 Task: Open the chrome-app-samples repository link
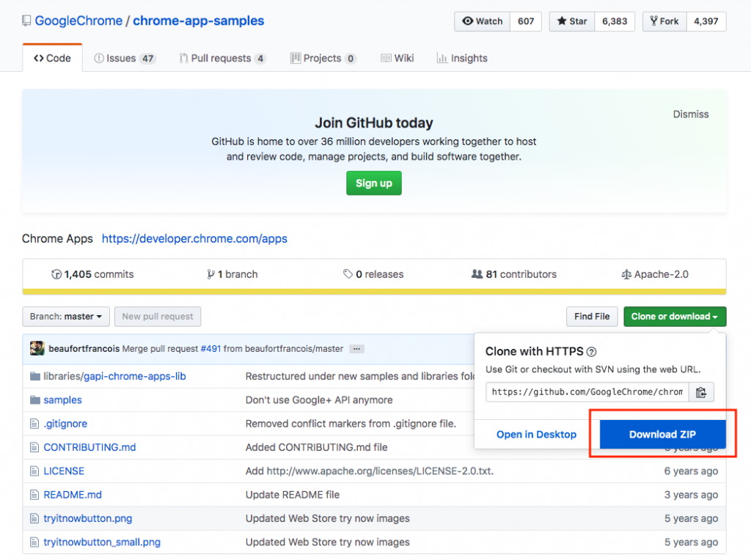[198, 21]
